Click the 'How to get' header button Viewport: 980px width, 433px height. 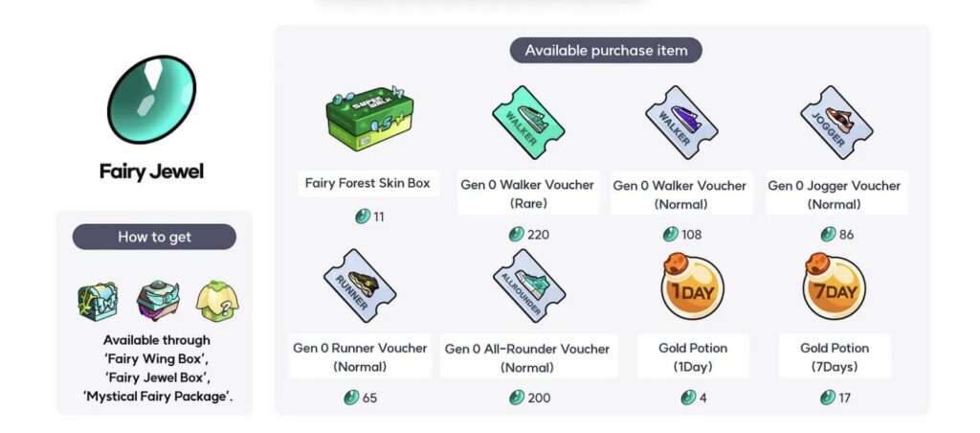pyautogui.click(x=154, y=238)
